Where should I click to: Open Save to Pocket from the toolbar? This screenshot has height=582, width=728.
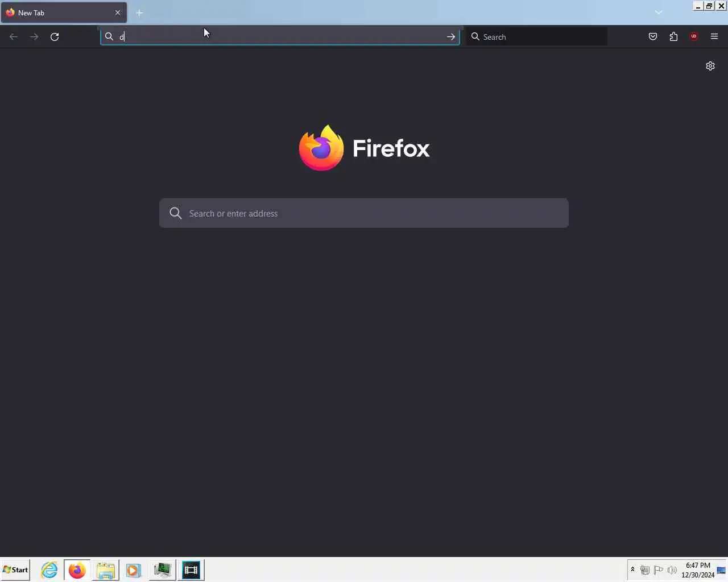653,37
